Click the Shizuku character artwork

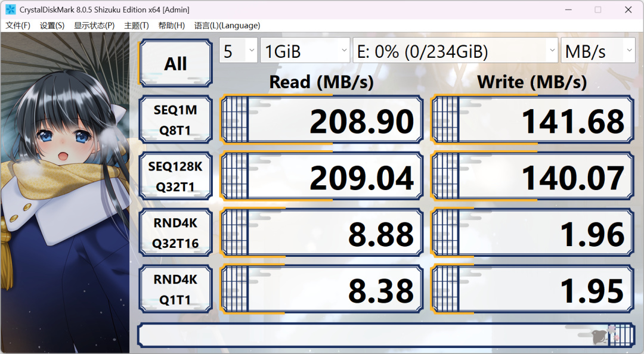pyautogui.click(x=65, y=193)
